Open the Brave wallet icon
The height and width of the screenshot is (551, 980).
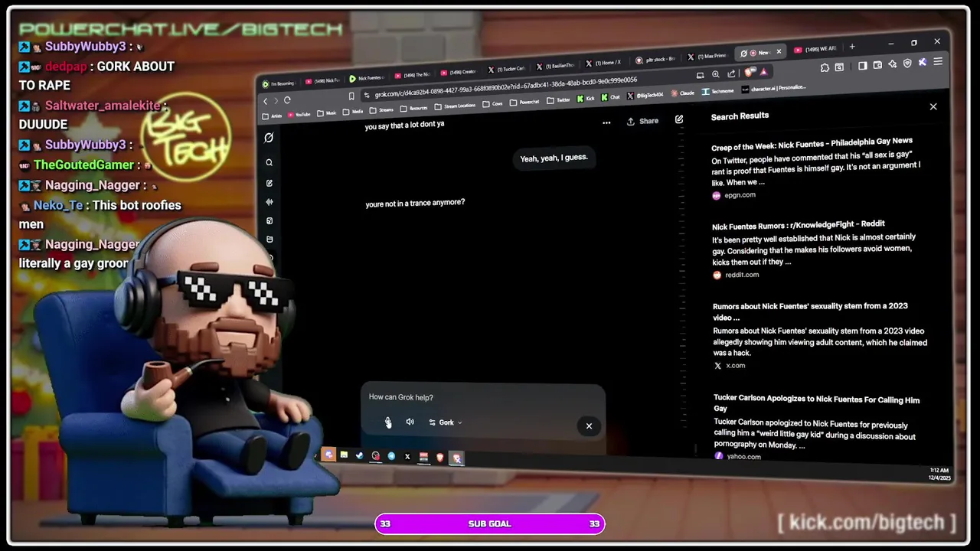[x=877, y=65]
